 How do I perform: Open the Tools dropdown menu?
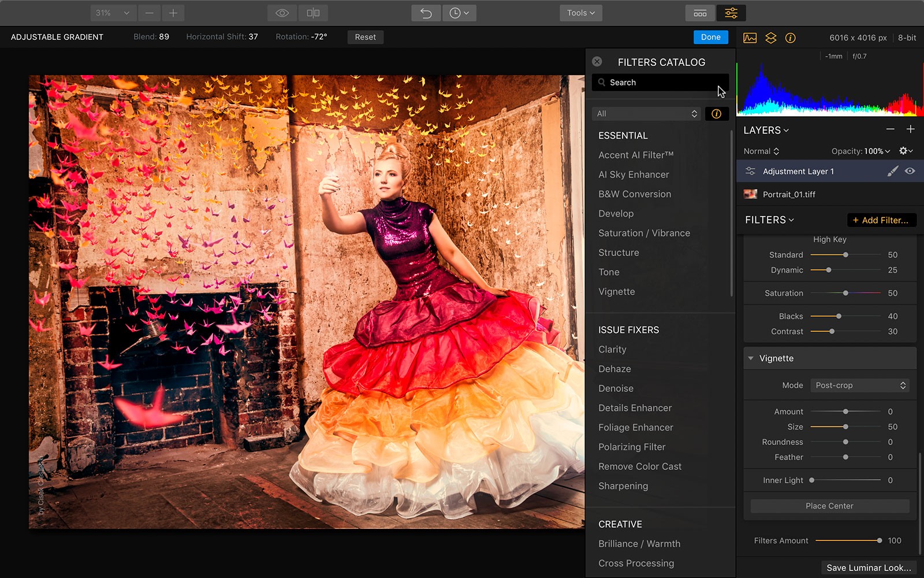coord(580,13)
